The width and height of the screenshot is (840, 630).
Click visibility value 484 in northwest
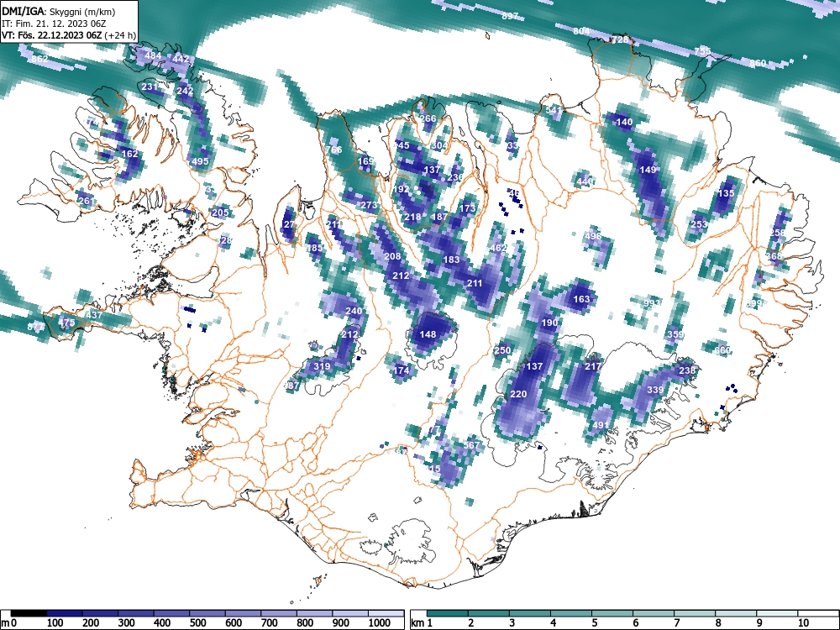pos(153,55)
